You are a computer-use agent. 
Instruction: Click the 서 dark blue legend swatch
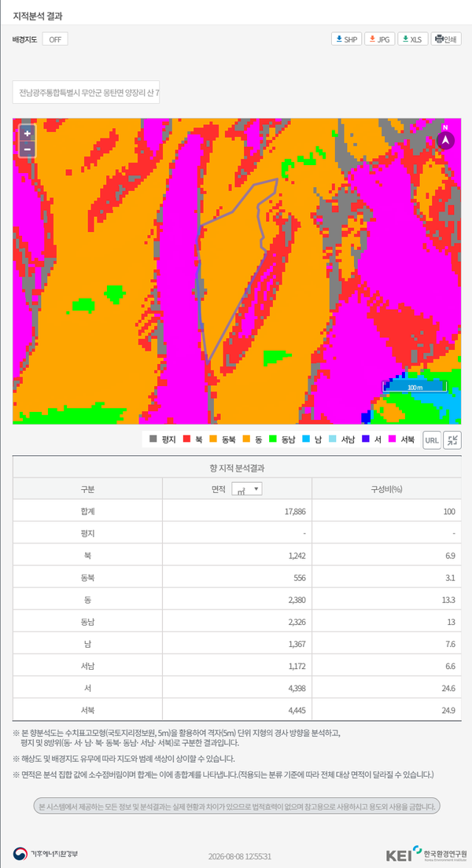[x=366, y=440]
